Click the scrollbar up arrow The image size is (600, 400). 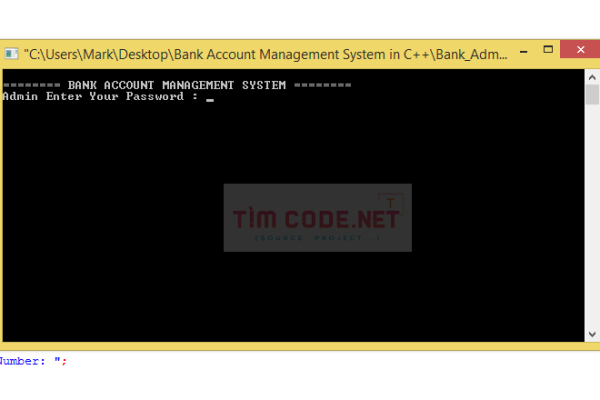coord(592,78)
